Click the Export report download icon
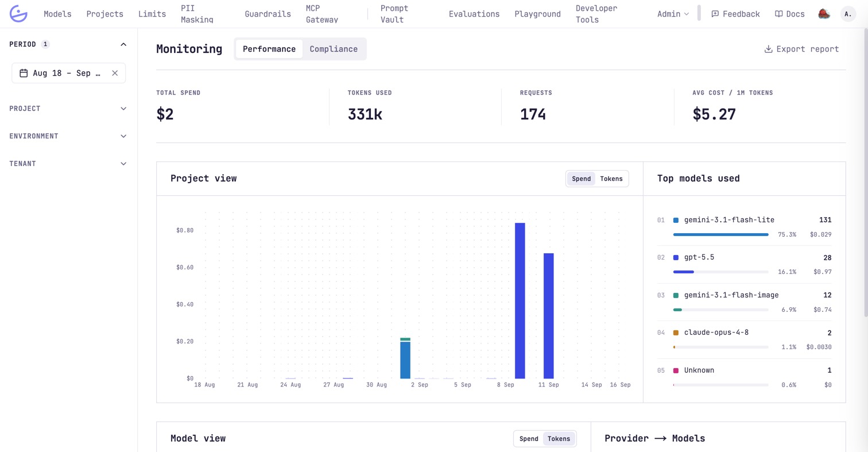This screenshot has width=868, height=452. pyautogui.click(x=768, y=49)
